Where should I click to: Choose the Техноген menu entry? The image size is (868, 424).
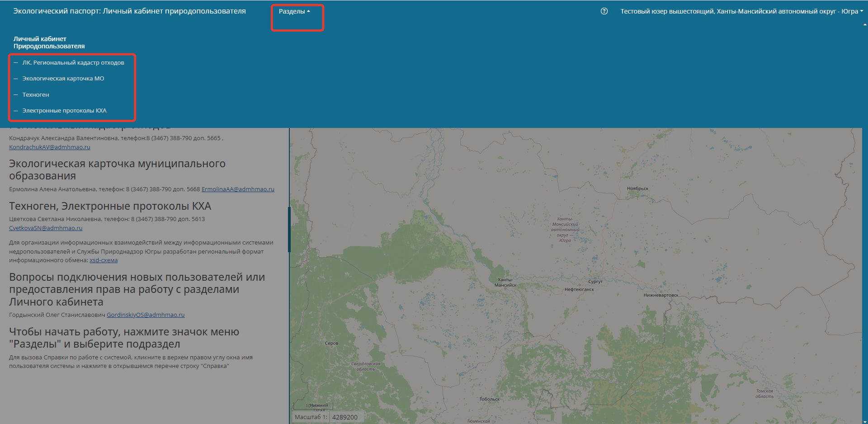click(36, 95)
